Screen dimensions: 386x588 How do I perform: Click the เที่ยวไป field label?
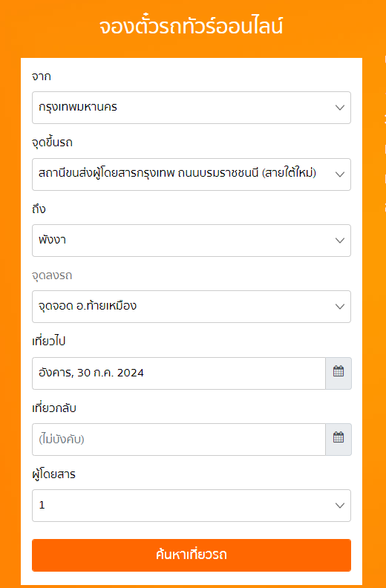[x=49, y=342]
